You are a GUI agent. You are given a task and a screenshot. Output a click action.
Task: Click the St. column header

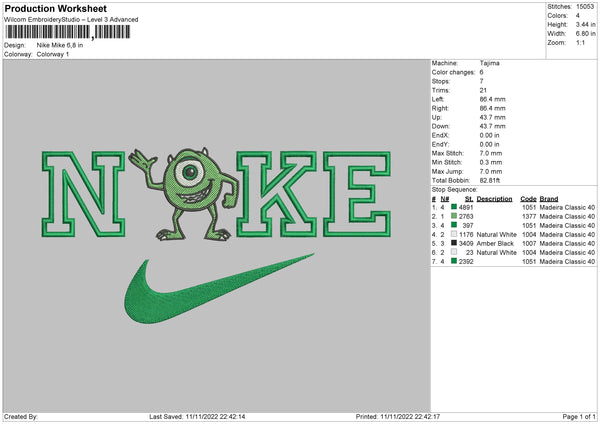pyautogui.click(x=469, y=199)
